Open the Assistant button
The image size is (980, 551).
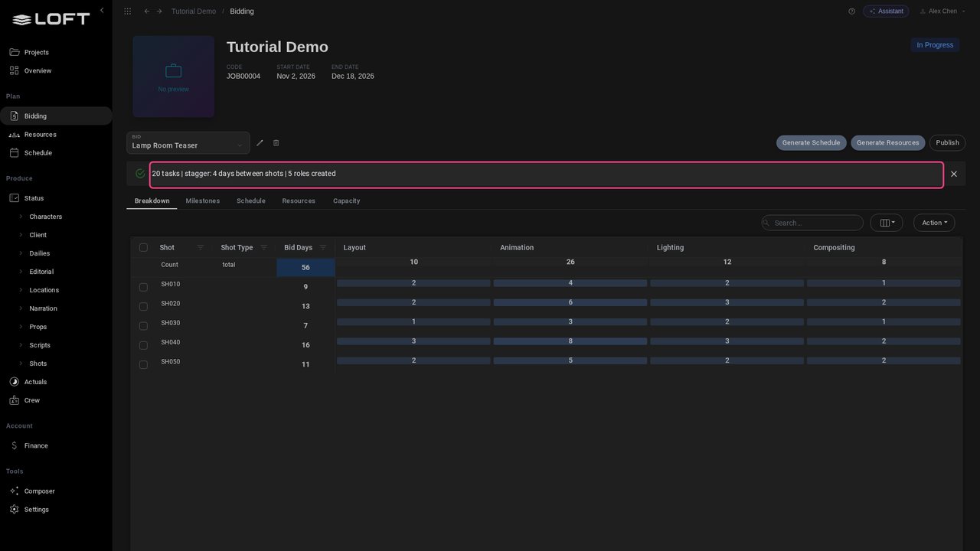click(x=887, y=11)
